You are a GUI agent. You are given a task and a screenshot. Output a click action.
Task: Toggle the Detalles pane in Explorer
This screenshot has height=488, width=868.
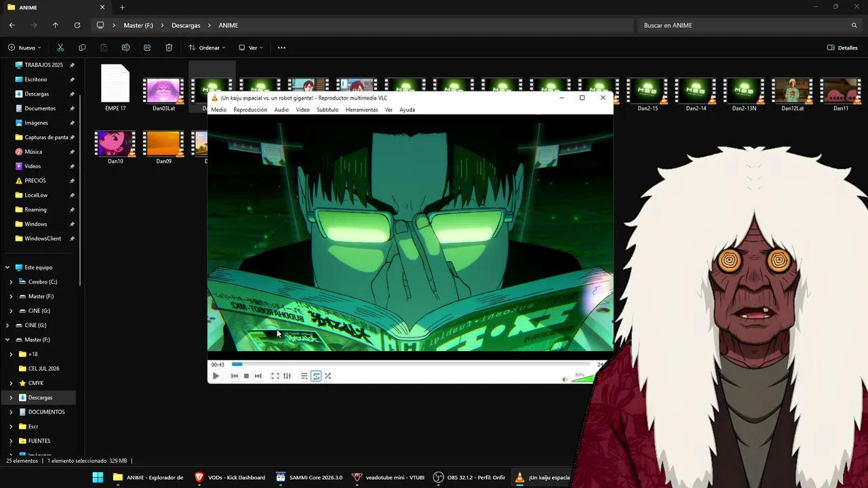842,47
